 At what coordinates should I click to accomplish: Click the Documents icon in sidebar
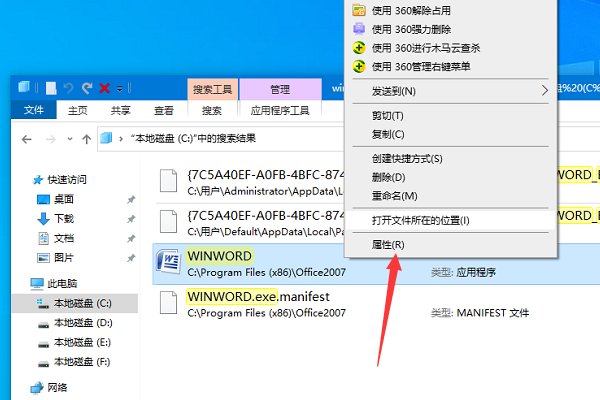(44, 238)
